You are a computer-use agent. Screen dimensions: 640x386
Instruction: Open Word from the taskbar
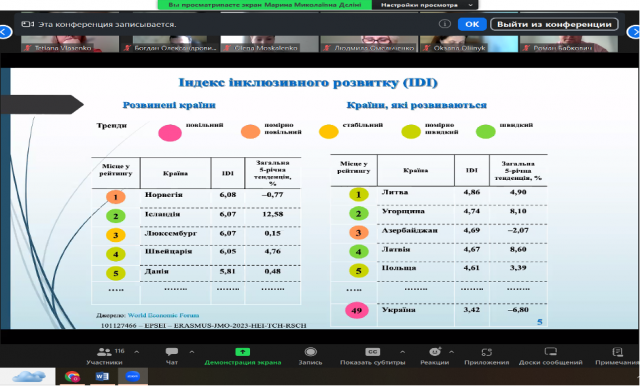click(x=102, y=376)
